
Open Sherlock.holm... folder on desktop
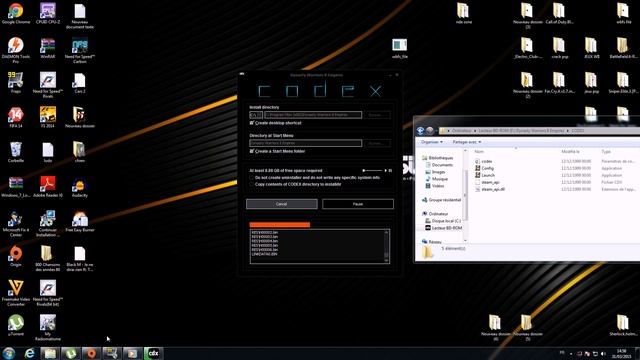pos(622,325)
